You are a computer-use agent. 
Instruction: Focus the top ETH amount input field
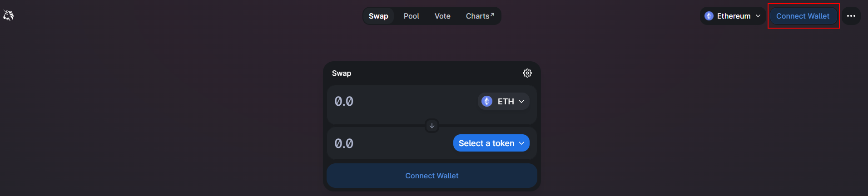[402, 101]
